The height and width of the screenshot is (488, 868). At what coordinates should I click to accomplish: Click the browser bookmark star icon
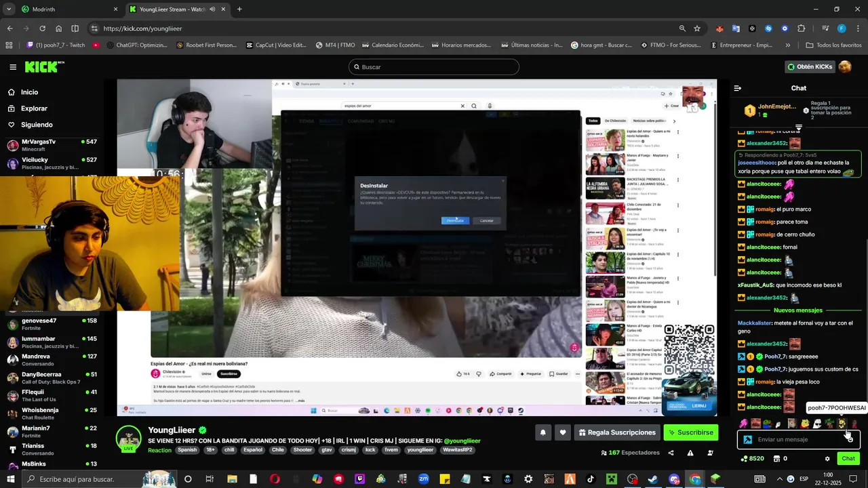point(697,28)
